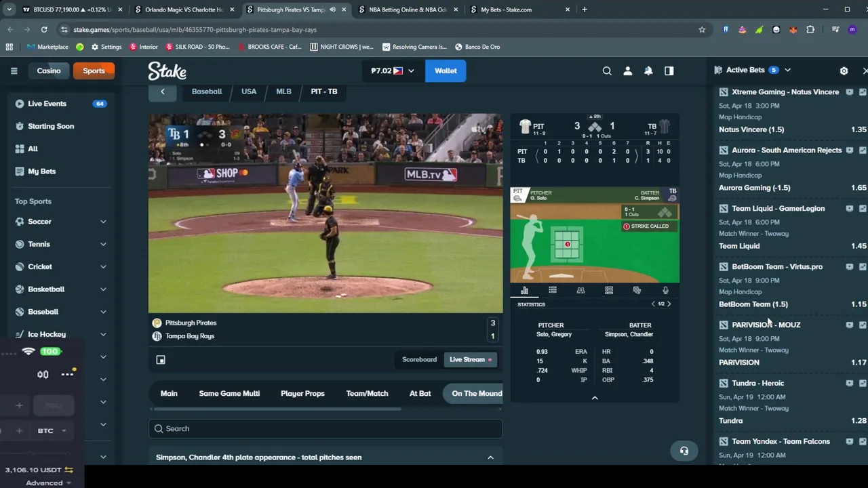The height and width of the screenshot is (488, 868).
Task: Go back with the arrow beside Baseball breadcrumb
Action: coord(162,91)
